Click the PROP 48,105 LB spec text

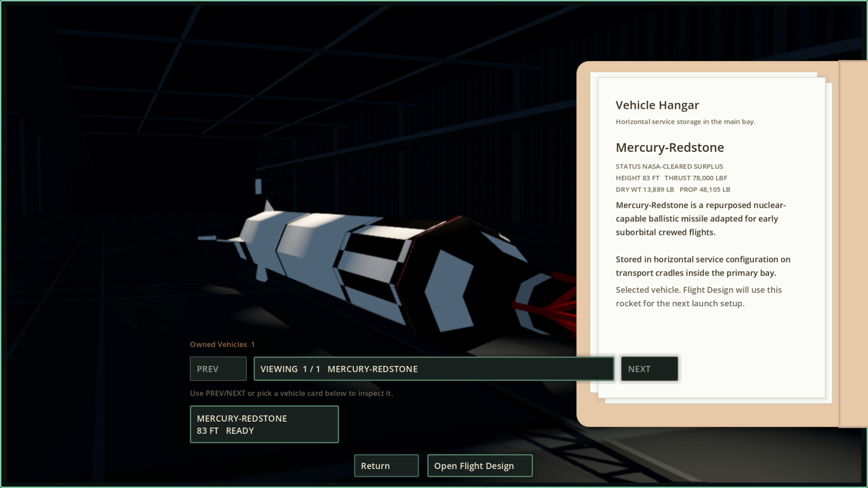point(705,189)
